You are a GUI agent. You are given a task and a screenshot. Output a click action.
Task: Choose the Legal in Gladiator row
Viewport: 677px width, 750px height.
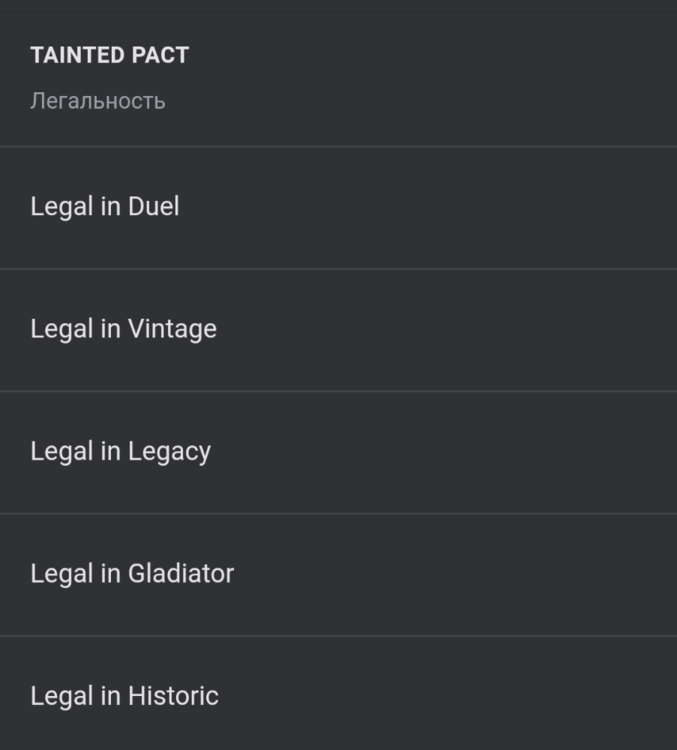(132, 574)
